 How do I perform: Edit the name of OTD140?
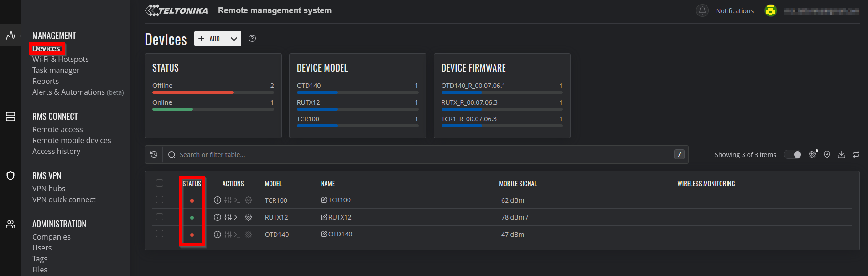[x=324, y=234]
